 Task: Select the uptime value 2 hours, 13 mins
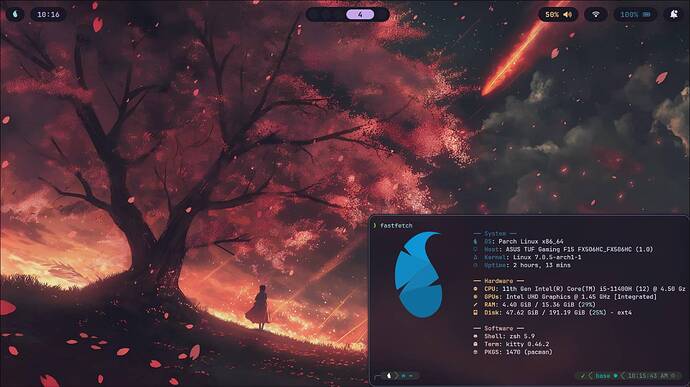tap(542, 265)
